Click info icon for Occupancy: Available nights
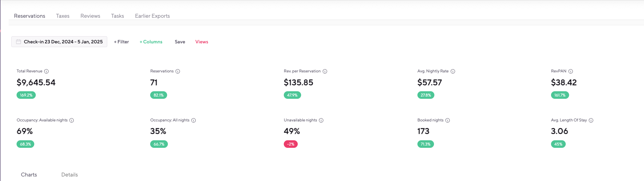The image size is (644, 181). tap(72, 120)
